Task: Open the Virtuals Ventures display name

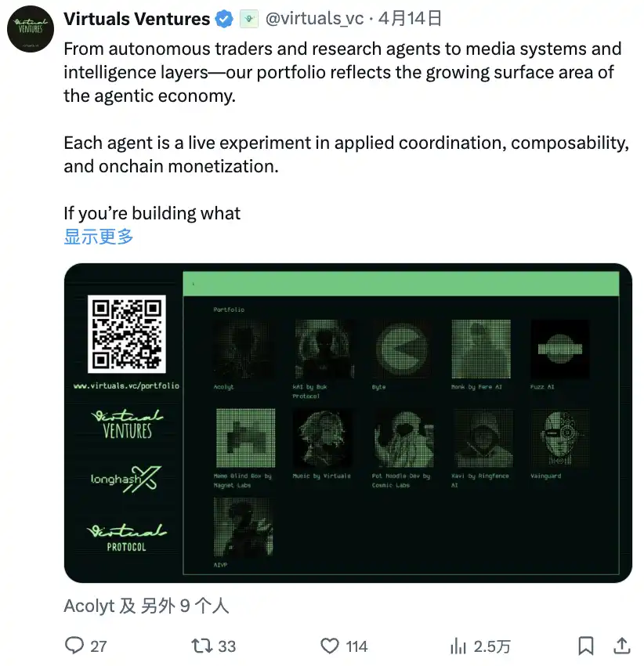Action: [136, 20]
